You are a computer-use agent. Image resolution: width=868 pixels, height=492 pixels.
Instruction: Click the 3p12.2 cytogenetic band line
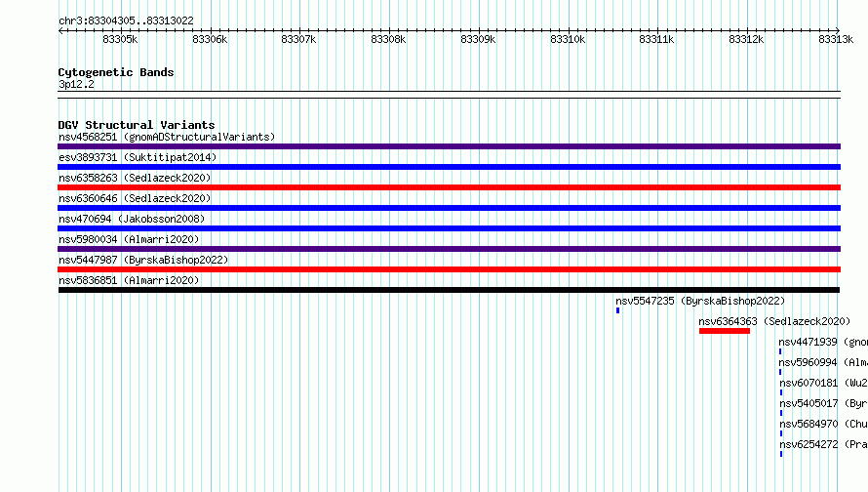pyautogui.click(x=449, y=95)
